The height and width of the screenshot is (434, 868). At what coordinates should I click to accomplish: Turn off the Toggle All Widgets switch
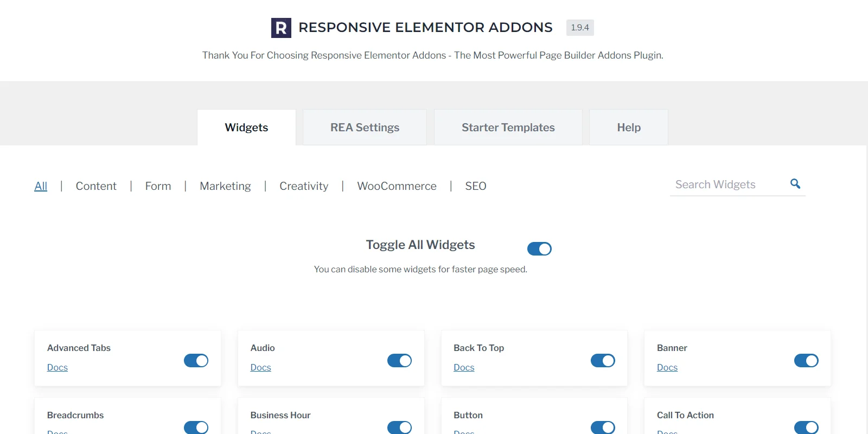539,248
